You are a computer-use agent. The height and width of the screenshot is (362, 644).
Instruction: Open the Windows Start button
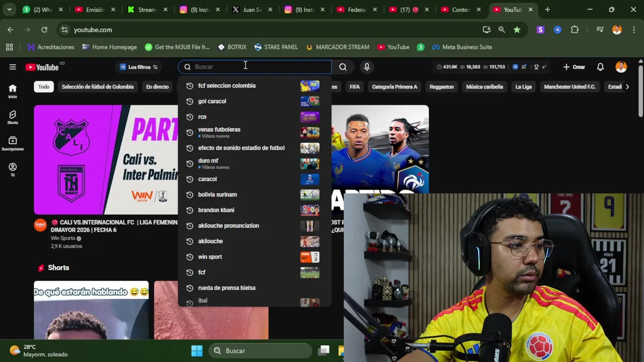[197, 350]
